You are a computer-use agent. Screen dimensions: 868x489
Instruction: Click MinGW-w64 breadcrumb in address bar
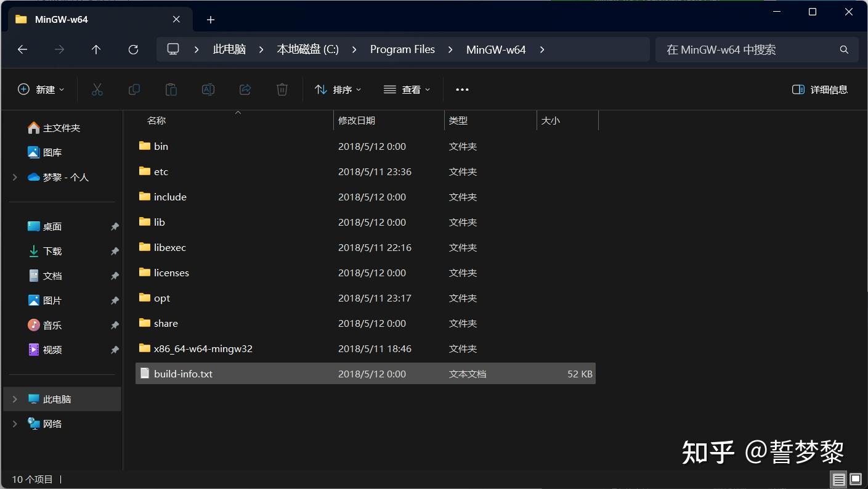(496, 49)
